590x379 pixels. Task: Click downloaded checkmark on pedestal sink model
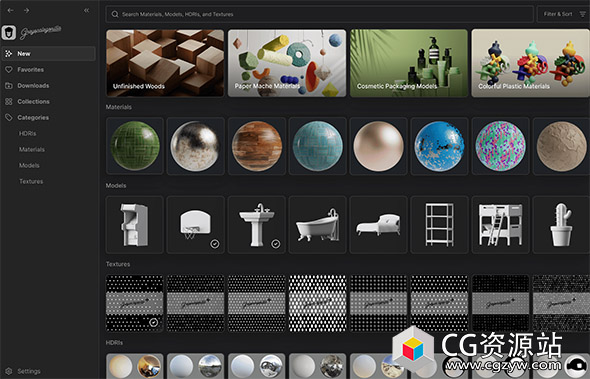click(276, 244)
